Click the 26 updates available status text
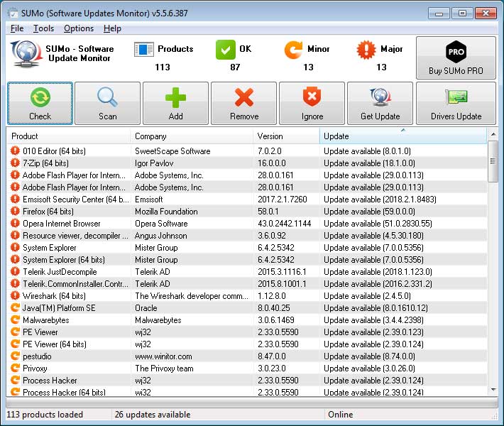504x426 pixels. pos(153,415)
